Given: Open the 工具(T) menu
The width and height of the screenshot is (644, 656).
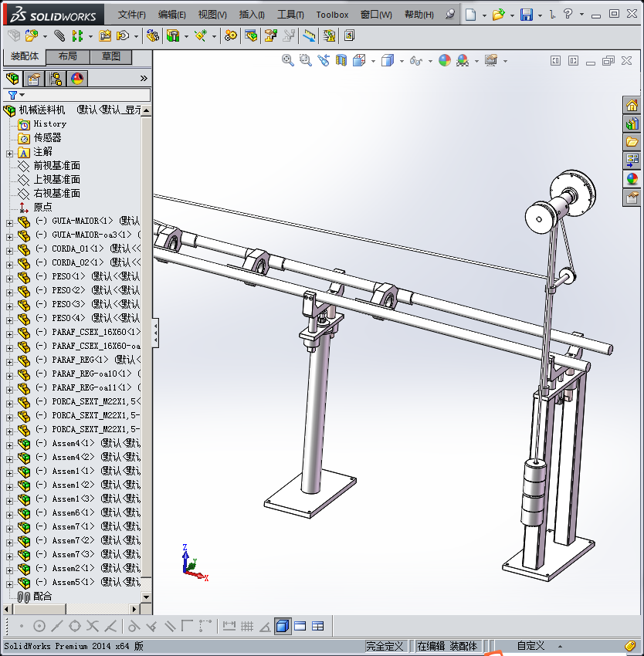Looking at the screenshot, I should (290, 15).
